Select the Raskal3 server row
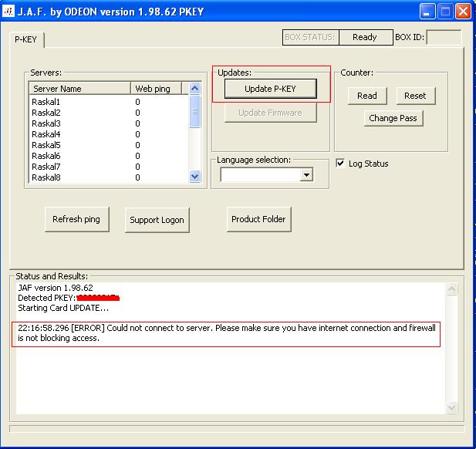 click(x=109, y=123)
